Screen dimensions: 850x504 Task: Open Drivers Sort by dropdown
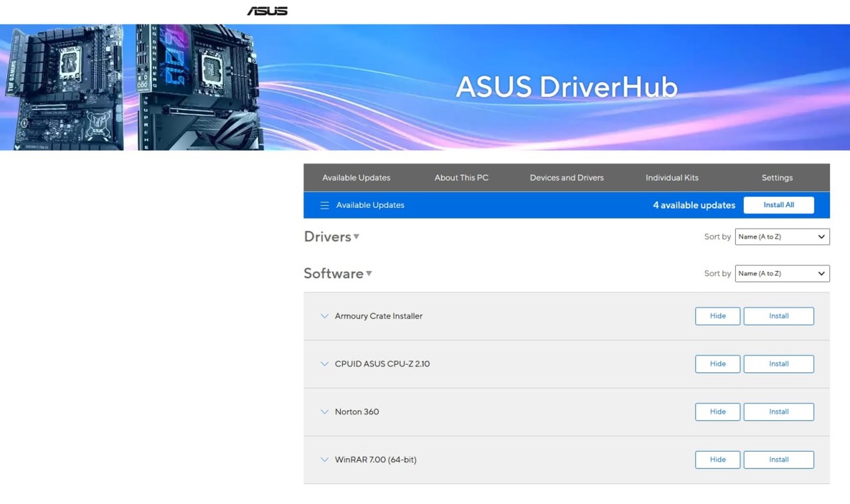(x=782, y=236)
